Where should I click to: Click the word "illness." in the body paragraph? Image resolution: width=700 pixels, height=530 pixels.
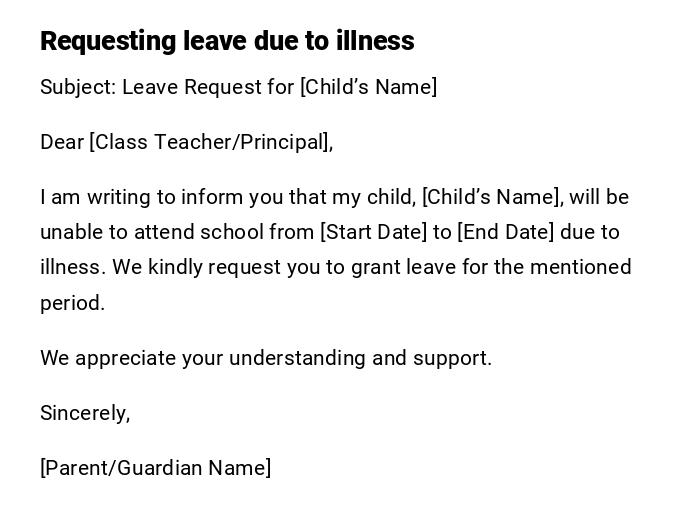point(73,267)
